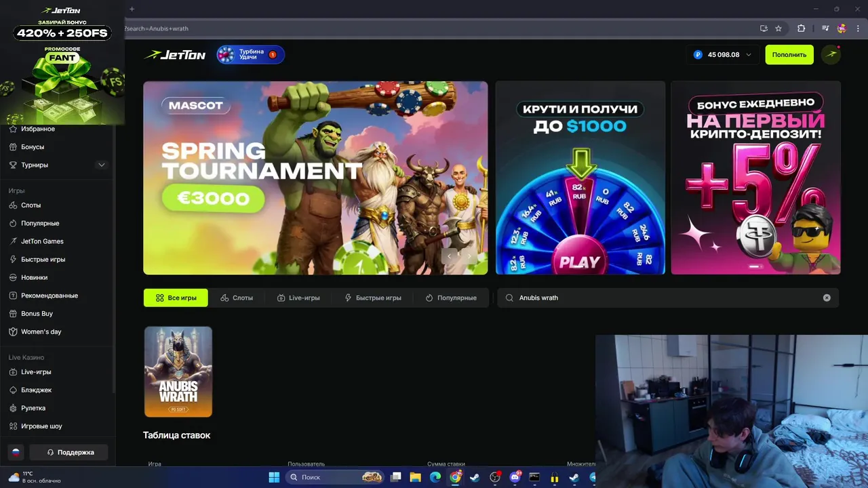Open the Chrome three-dot menu
Viewport: 868px width, 488px height.
858,28
